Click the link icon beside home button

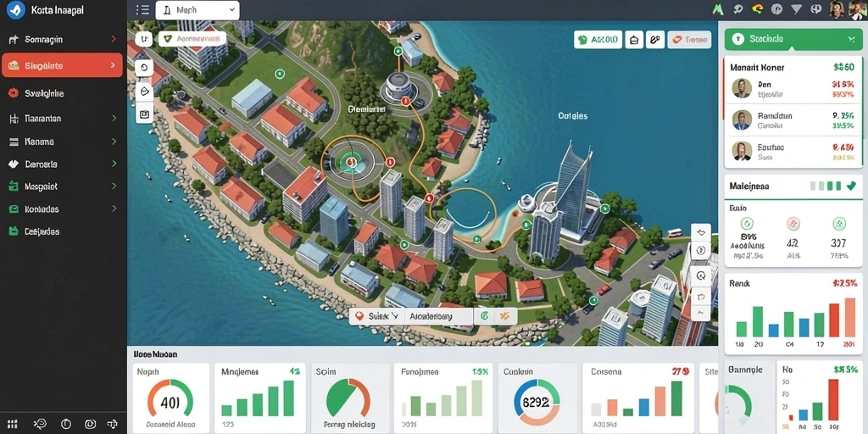(x=655, y=40)
